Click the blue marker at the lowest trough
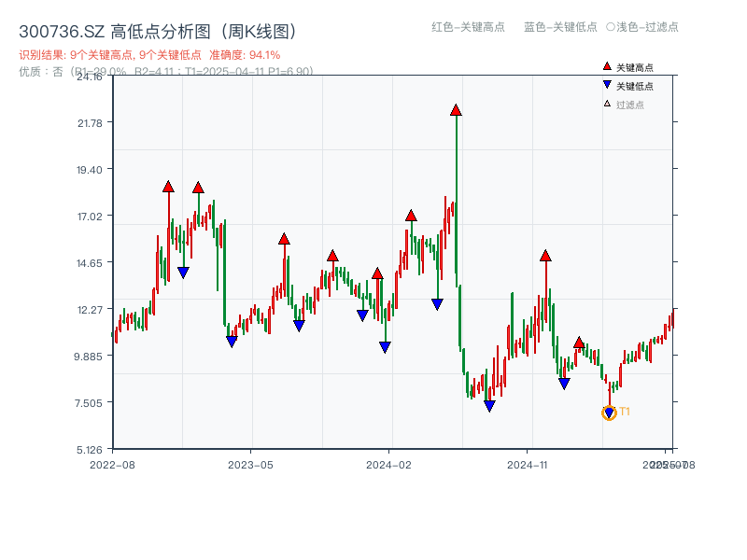The height and width of the screenshot is (560, 747). pos(488,406)
